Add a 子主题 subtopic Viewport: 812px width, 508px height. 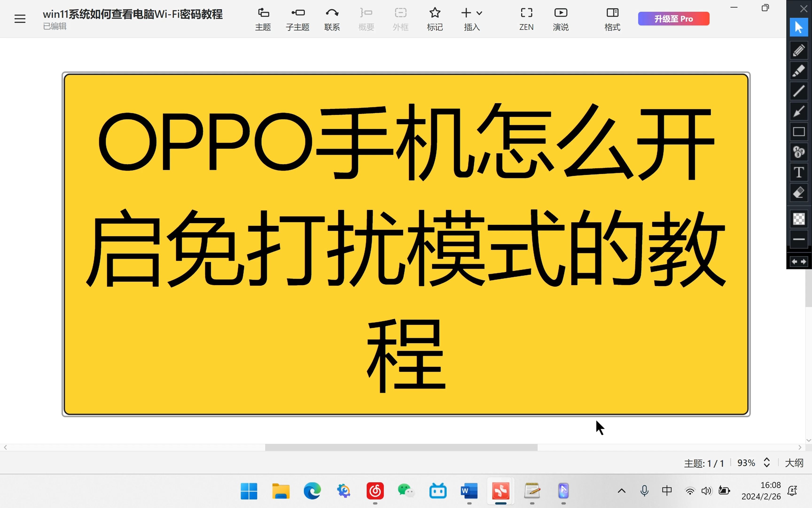point(298,19)
